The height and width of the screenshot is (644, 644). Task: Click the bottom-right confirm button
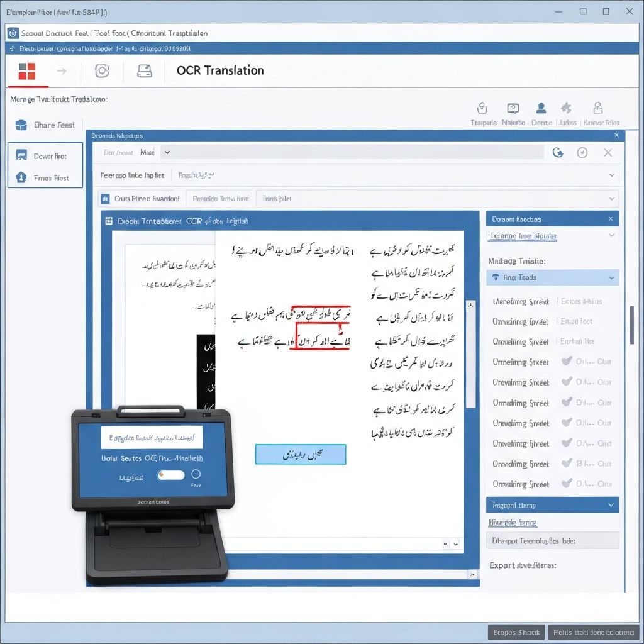(593, 632)
